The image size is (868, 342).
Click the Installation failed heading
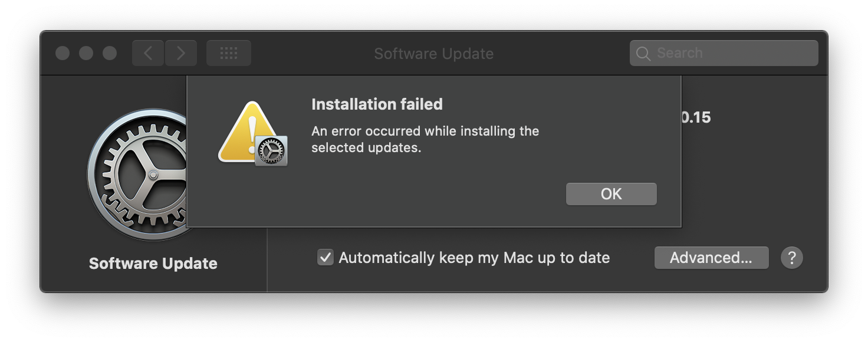377,104
